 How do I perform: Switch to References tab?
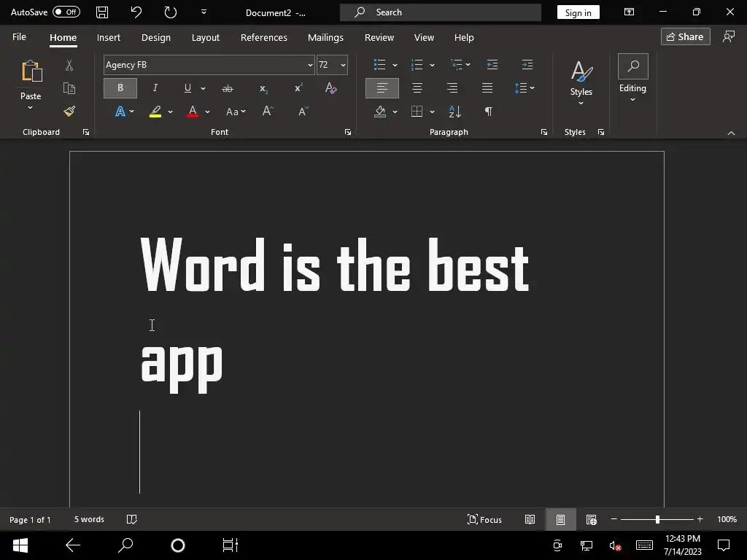coord(264,38)
